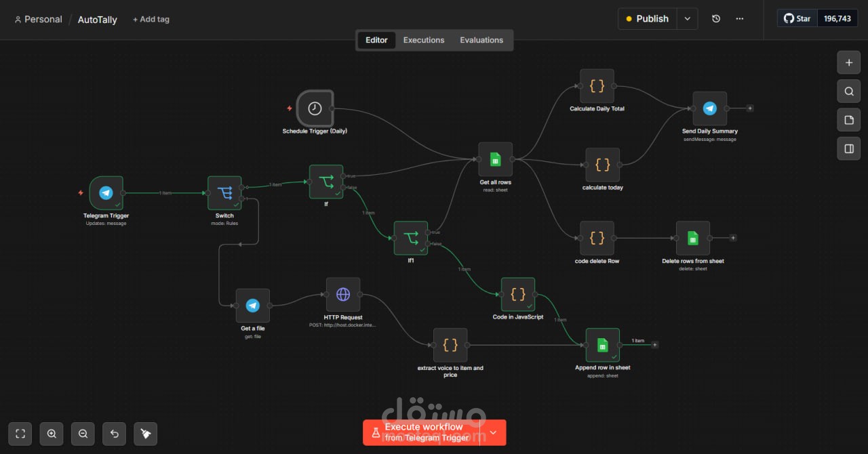Select the Code in JavaScript node
Screen dimensions: 868x454
click(518, 294)
